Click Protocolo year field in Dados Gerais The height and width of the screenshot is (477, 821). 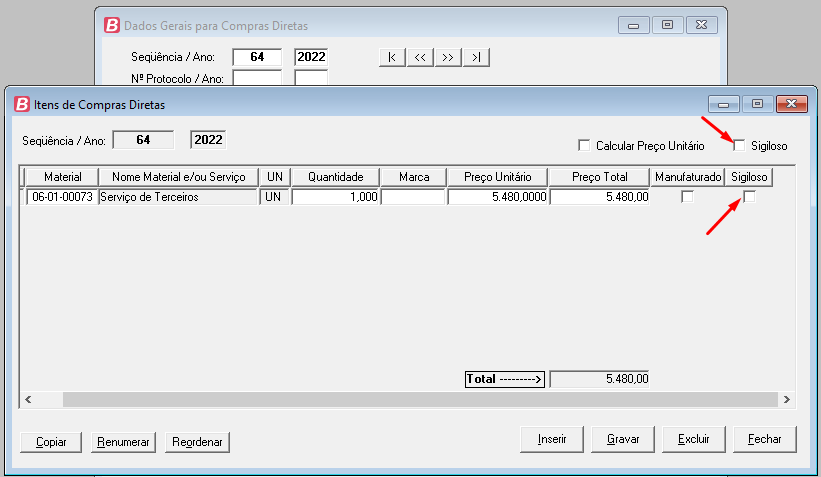click(311, 77)
